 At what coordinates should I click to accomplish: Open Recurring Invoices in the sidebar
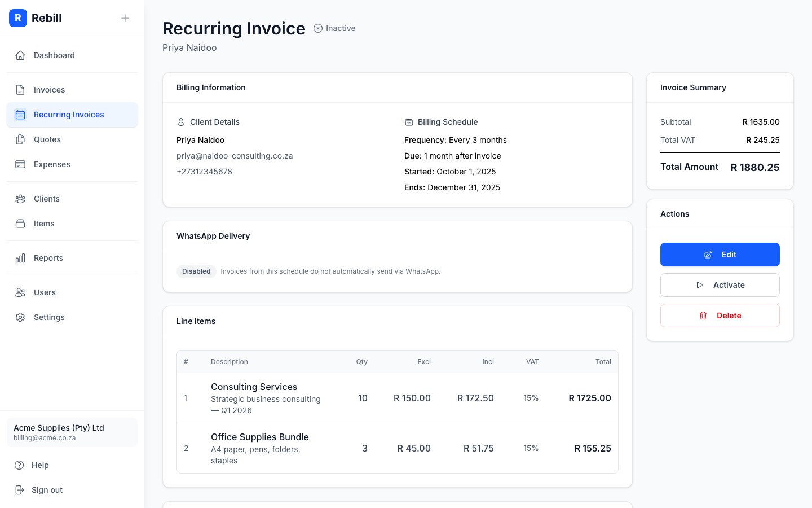pos(69,115)
